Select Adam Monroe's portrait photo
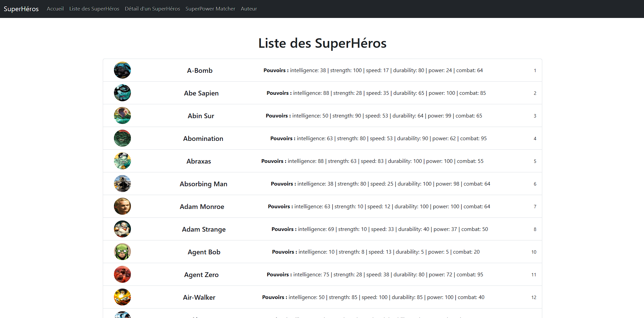This screenshot has width=644, height=318. (x=122, y=206)
